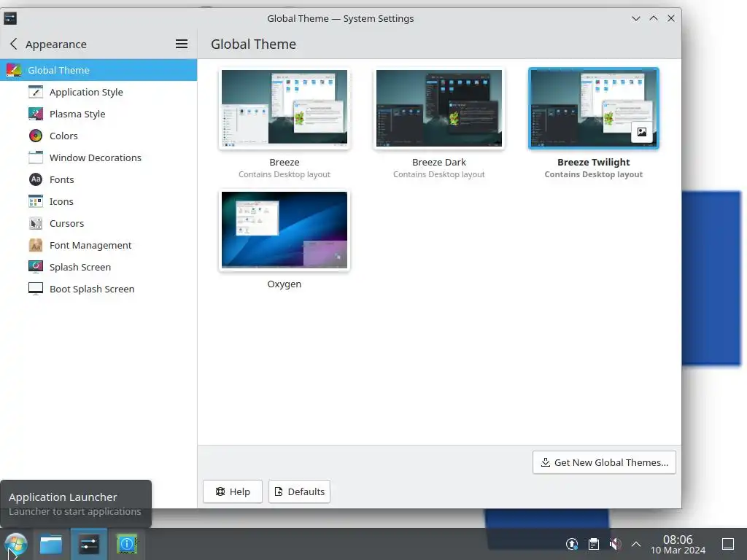This screenshot has width=747, height=560.
Task: Select the Oxygen theme thumbnail
Action: [285, 230]
